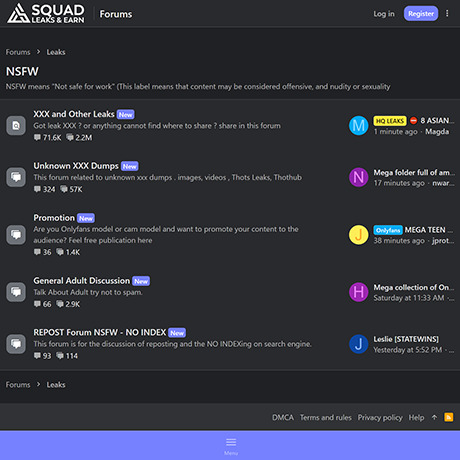The height and width of the screenshot is (460, 460).
Task: Open the Privacy policy footer link
Action: coord(380,417)
